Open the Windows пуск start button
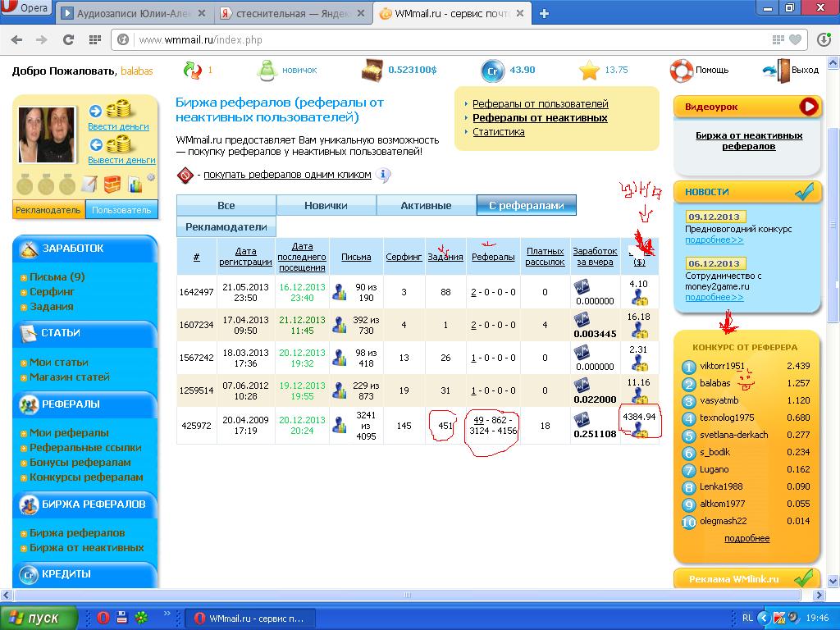840x630 pixels. pos(38,618)
